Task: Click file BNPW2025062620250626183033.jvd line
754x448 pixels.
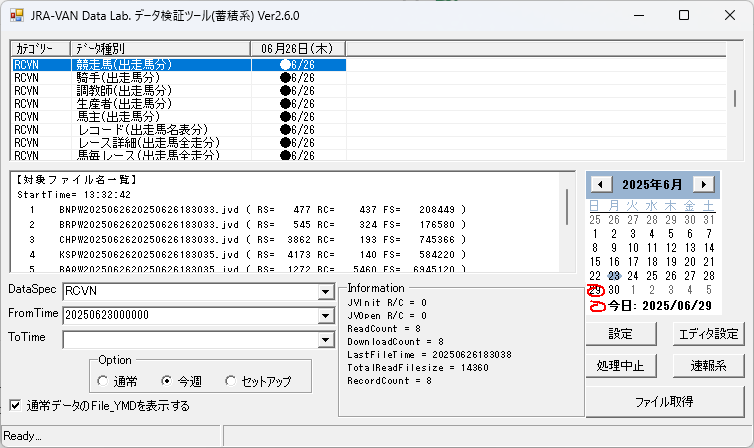Action: tap(248, 210)
